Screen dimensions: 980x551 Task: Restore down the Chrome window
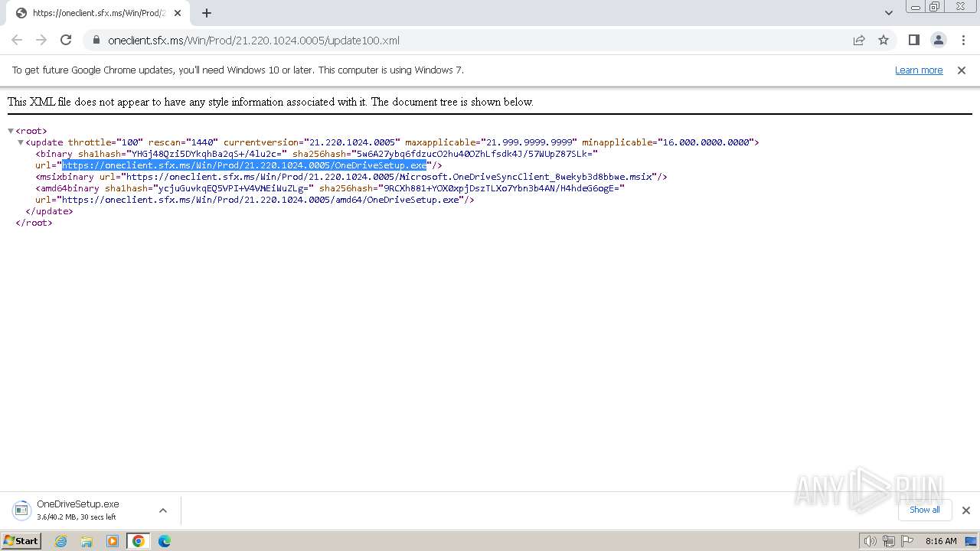(x=935, y=7)
